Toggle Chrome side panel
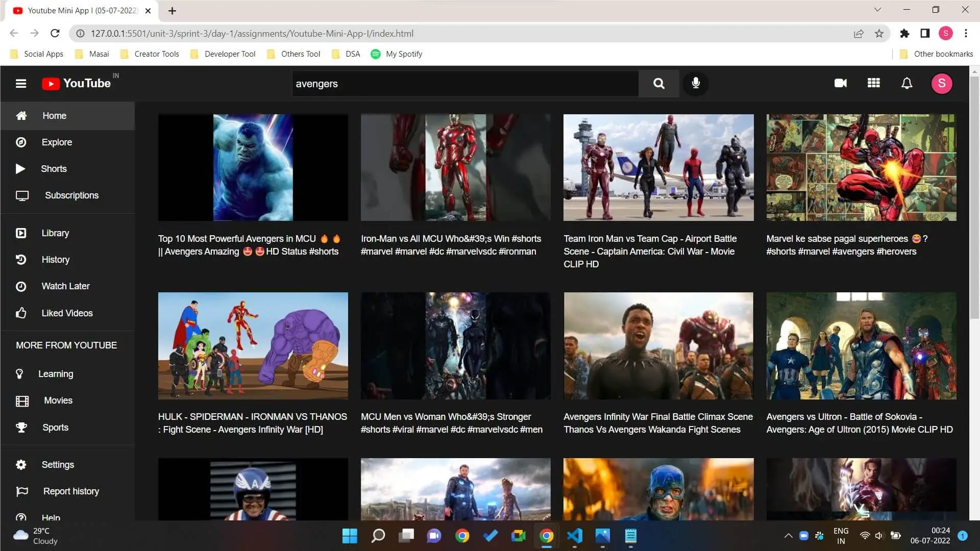The width and height of the screenshot is (980, 551). click(925, 34)
